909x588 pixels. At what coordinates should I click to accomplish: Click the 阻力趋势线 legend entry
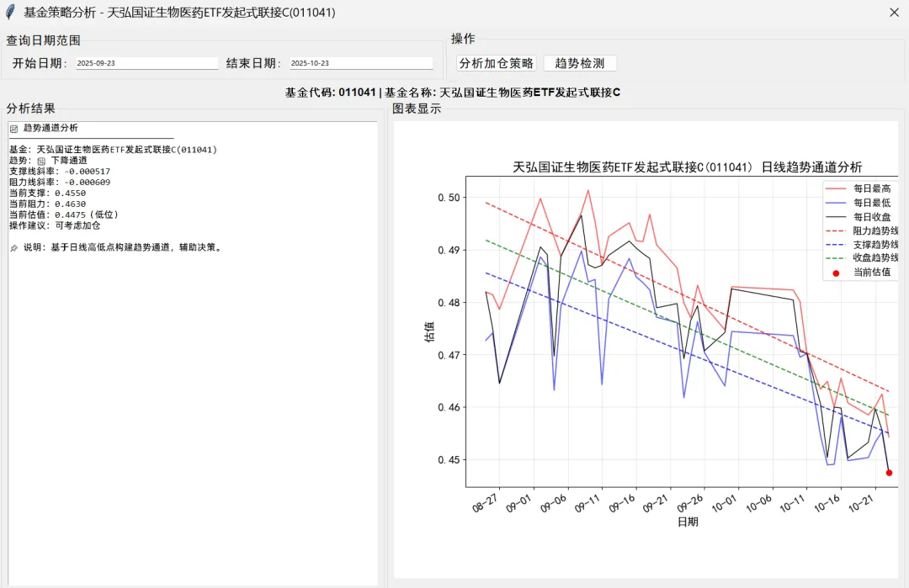tap(862, 230)
